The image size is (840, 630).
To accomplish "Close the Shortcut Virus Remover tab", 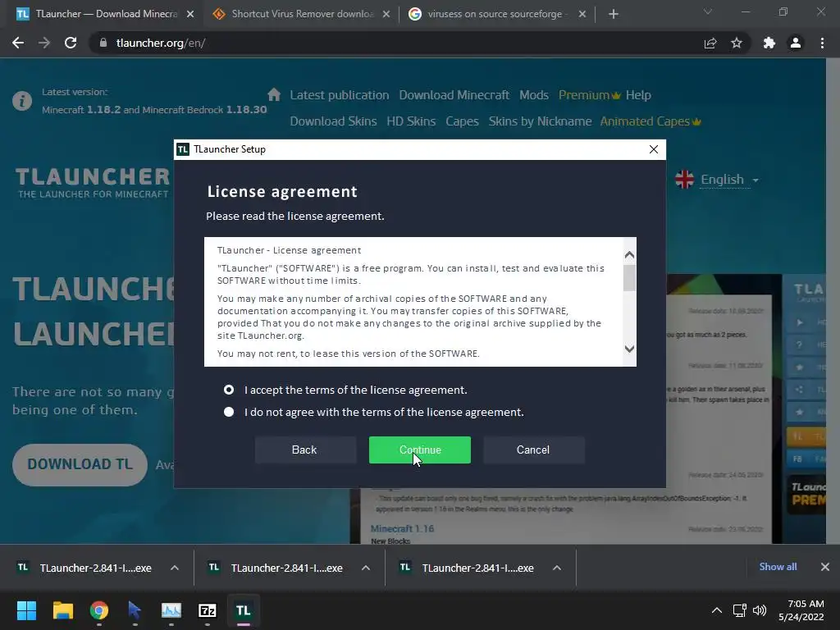I will pyautogui.click(x=386, y=15).
